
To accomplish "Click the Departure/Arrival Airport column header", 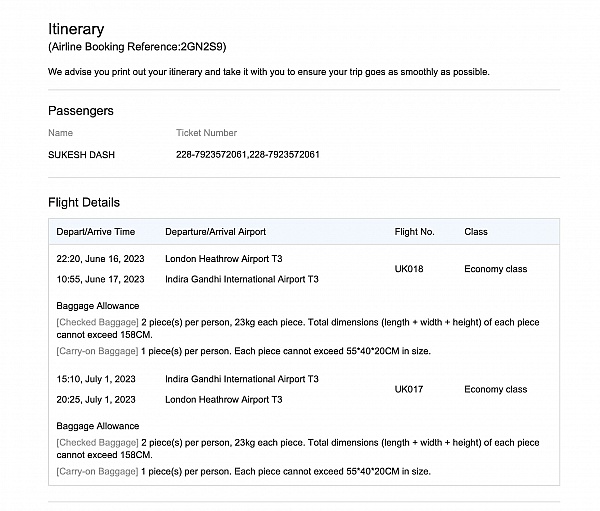I will [x=215, y=232].
